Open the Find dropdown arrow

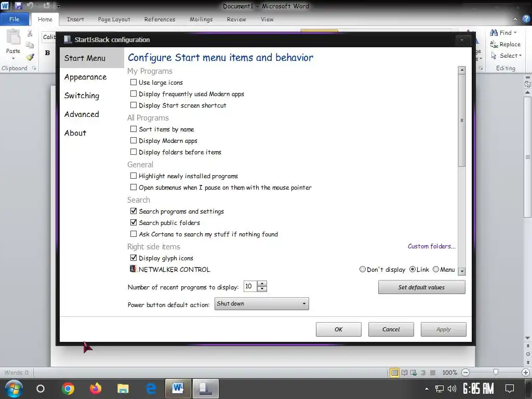pyautogui.click(x=515, y=33)
